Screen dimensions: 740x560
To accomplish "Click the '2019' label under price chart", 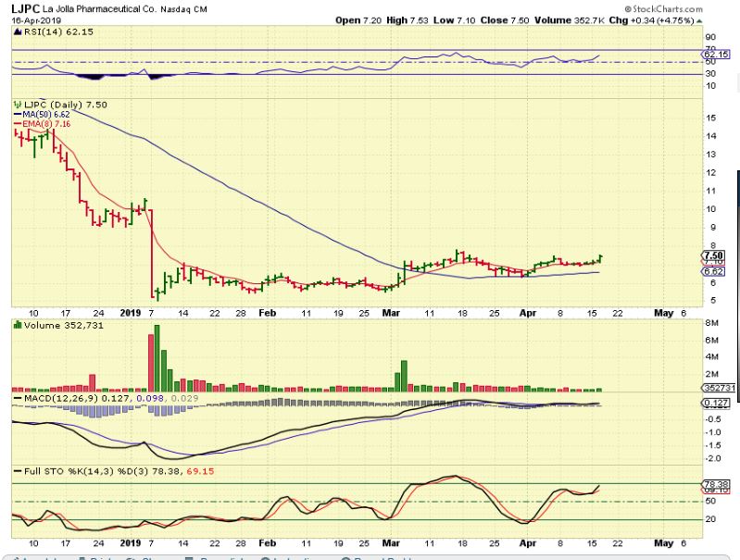I will [x=131, y=313].
